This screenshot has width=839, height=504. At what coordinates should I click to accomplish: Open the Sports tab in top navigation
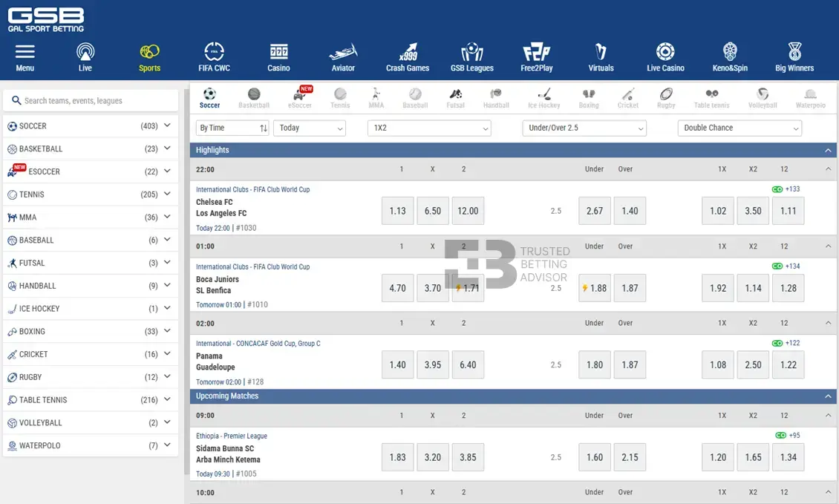click(149, 57)
